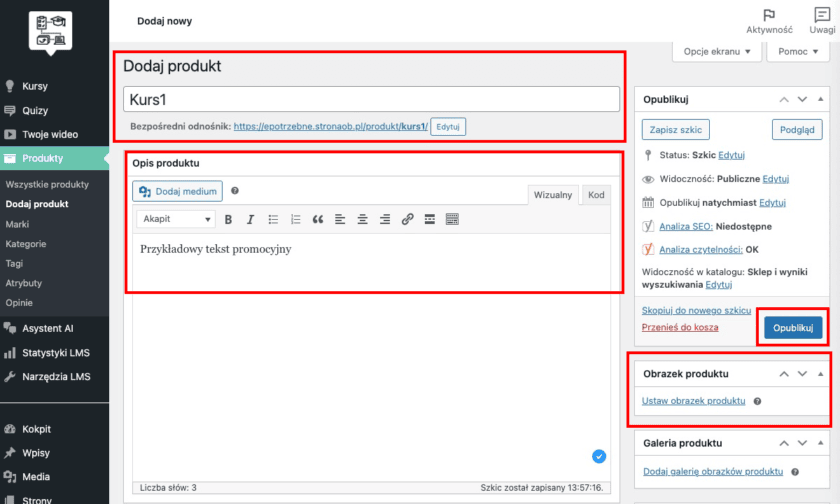Switch to the Wizualny editor tab

point(553,195)
